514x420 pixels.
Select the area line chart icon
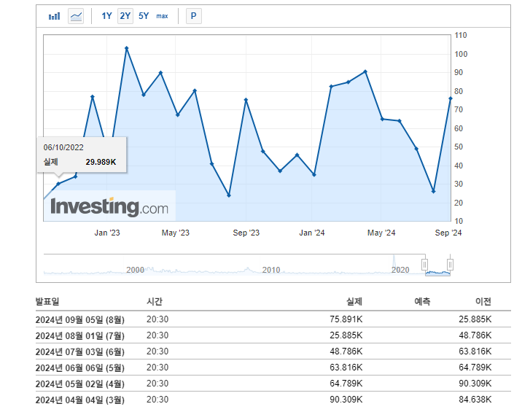[x=76, y=16]
